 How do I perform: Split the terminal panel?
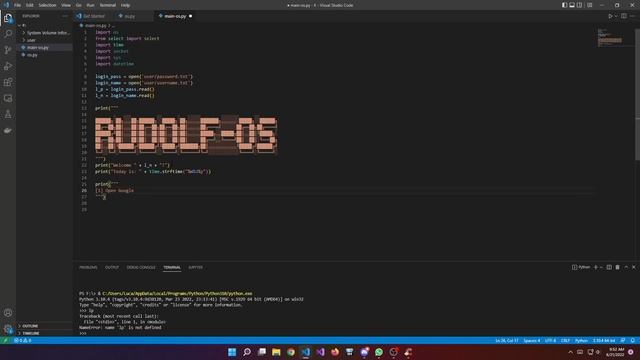[x=609, y=267]
